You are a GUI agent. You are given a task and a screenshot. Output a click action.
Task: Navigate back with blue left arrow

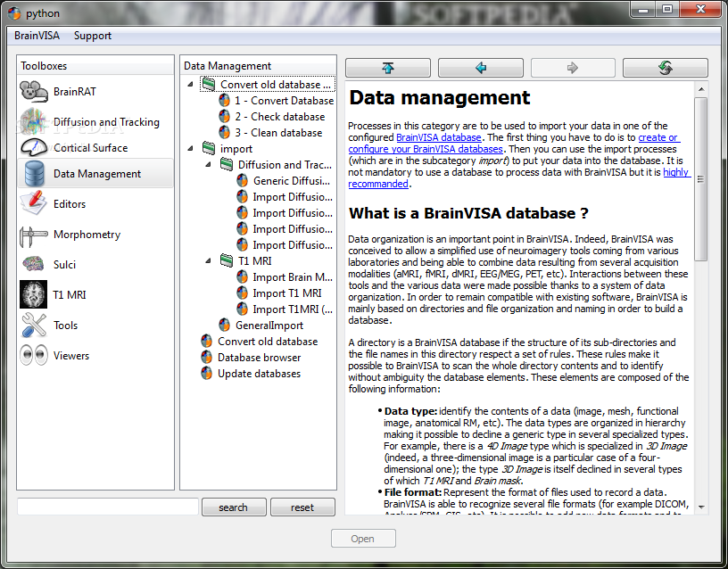tap(481, 68)
